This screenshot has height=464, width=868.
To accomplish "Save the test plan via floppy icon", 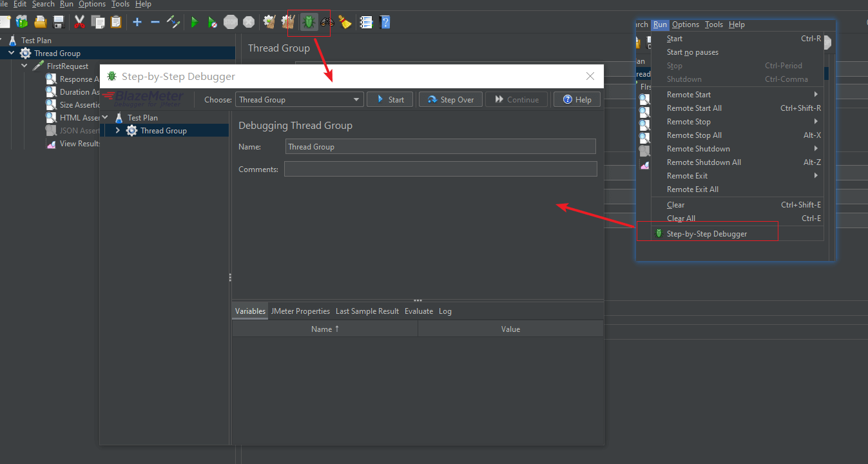I will tap(59, 23).
